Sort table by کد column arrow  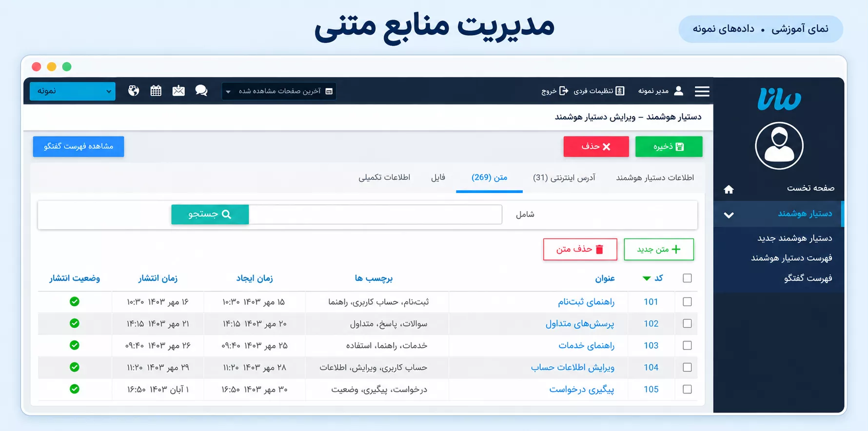click(647, 278)
